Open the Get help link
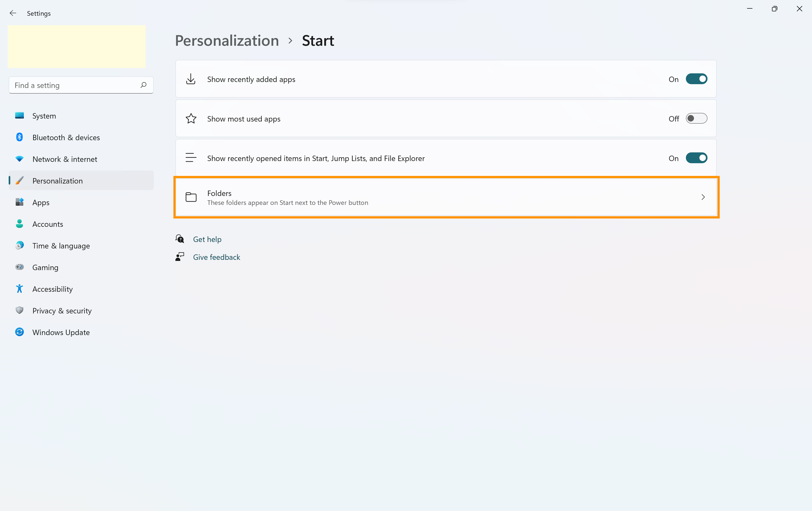 [207, 239]
